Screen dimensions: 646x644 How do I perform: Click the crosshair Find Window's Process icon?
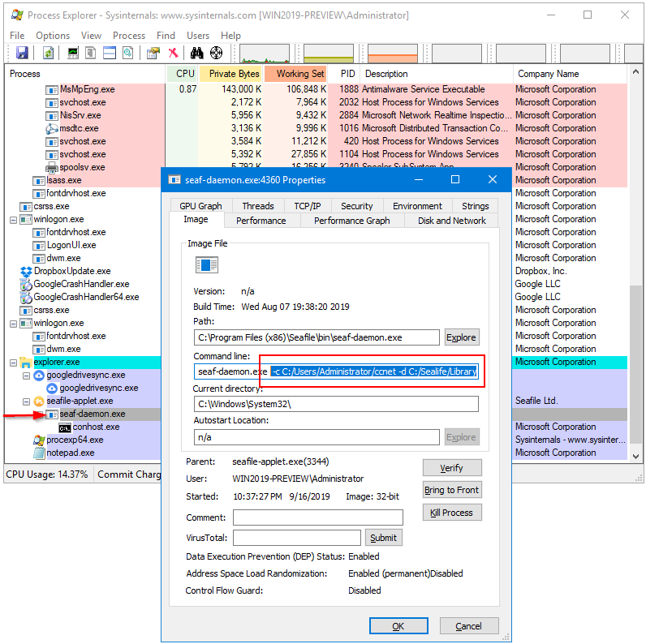pos(217,53)
